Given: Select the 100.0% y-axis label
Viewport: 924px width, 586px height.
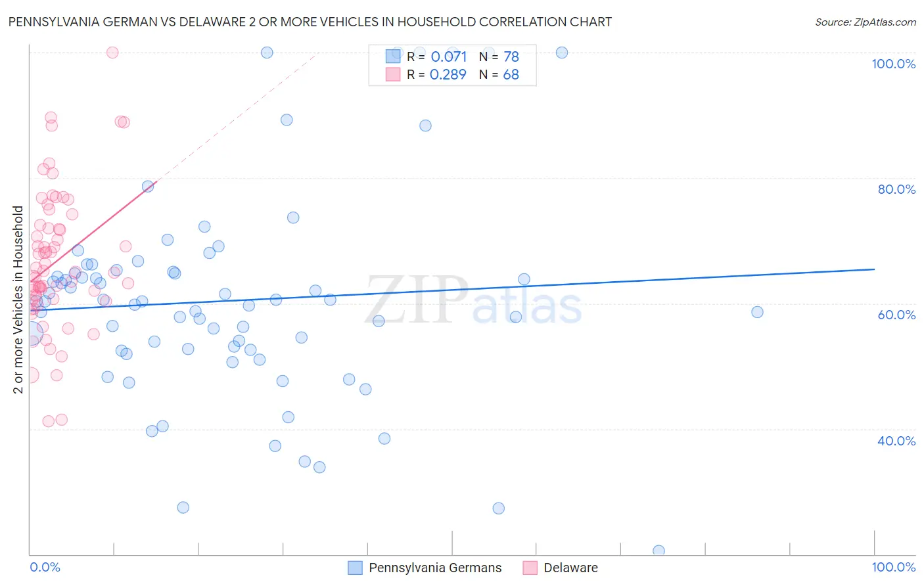Looking at the screenshot, I should [893, 64].
